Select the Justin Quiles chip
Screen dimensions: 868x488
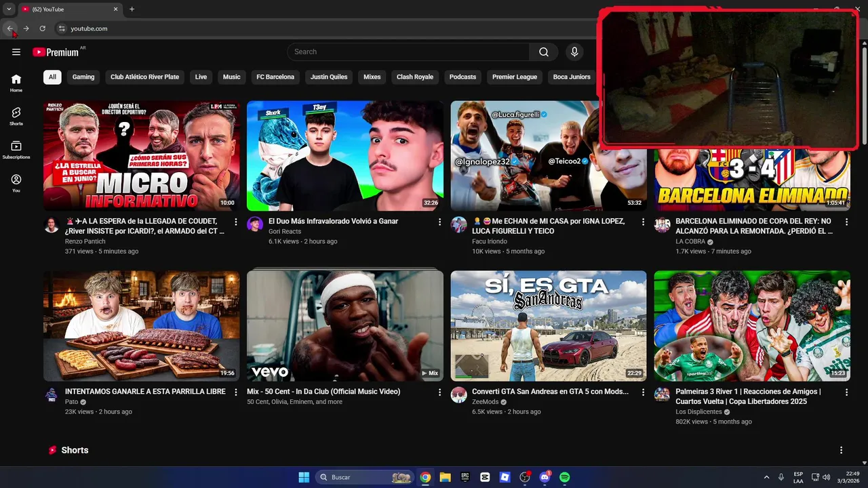tap(329, 77)
